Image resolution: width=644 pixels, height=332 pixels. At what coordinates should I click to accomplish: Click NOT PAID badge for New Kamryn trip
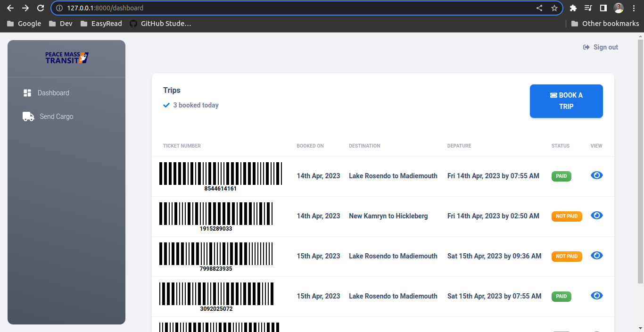tap(567, 216)
